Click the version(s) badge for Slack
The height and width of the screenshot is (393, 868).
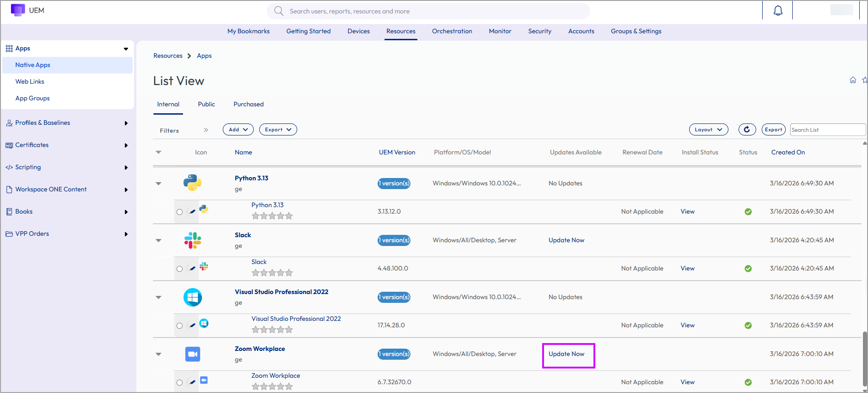[x=394, y=240]
